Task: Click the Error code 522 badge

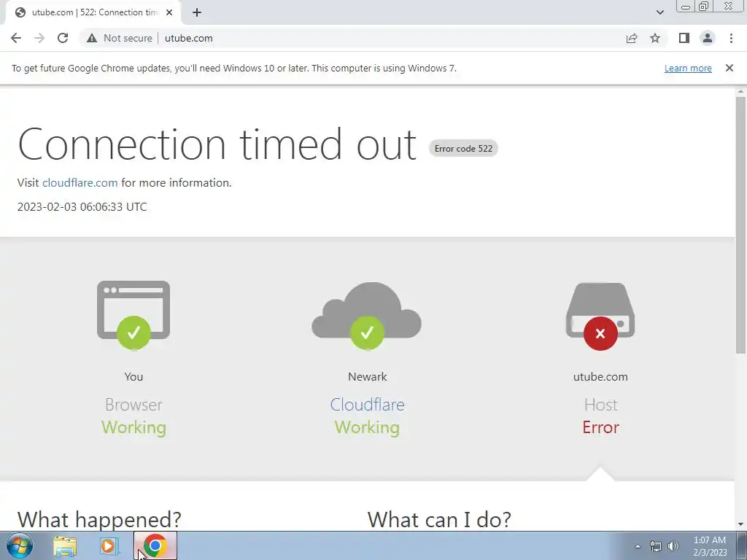Action: (x=463, y=149)
